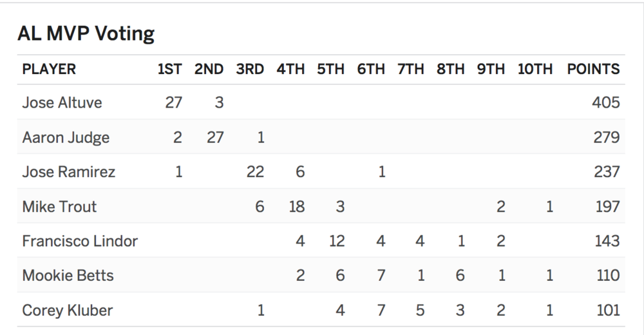Select the POINTS column header

594,69
